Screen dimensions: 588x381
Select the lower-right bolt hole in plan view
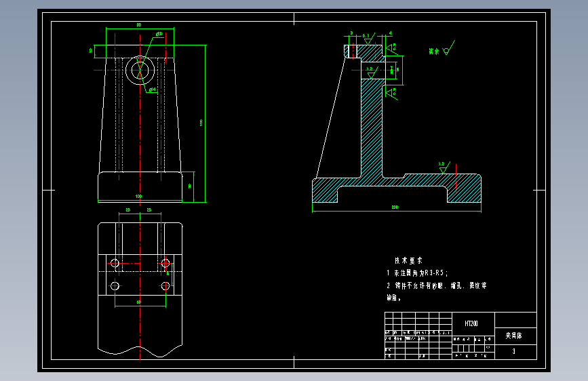pos(165,286)
